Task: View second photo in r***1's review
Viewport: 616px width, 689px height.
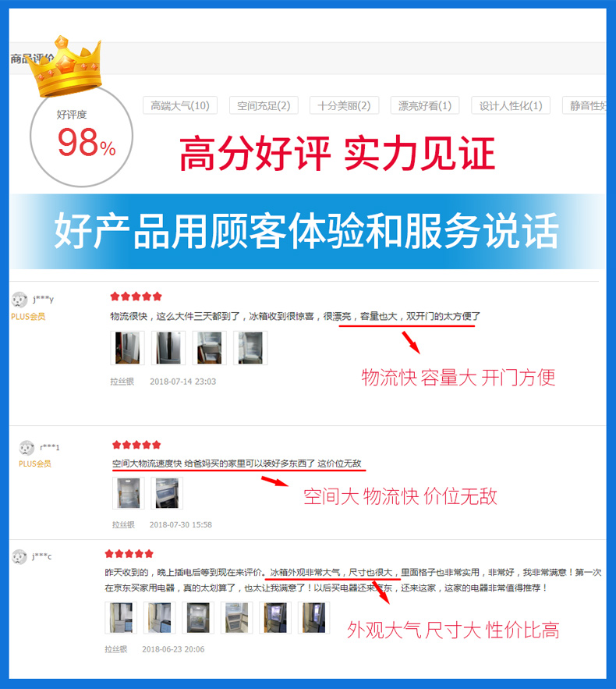Action: pos(167,493)
